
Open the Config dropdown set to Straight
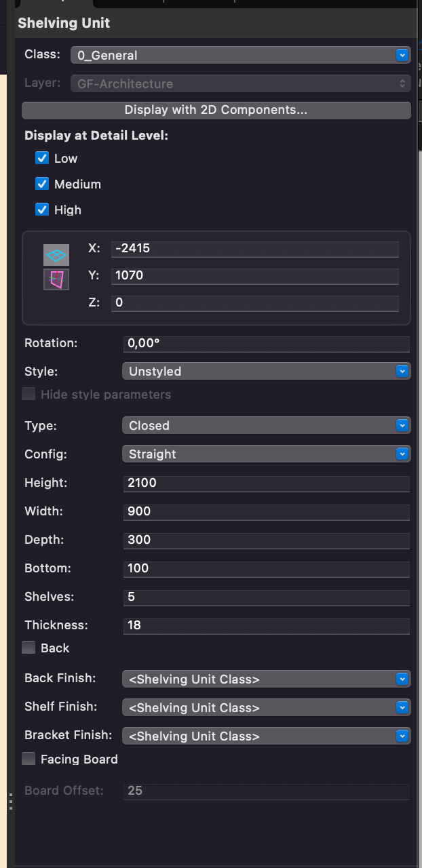coord(266,454)
